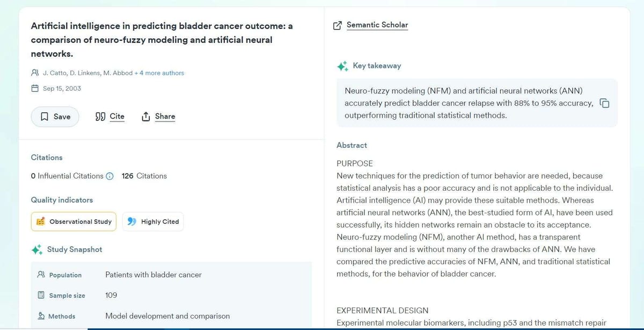Select the Observational Study badge
The image size is (644, 330).
(74, 221)
